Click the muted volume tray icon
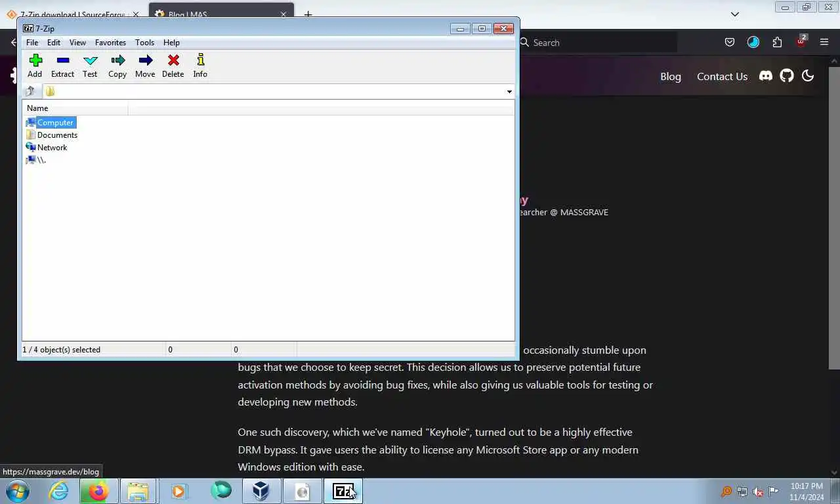Image resolution: width=840 pixels, height=504 pixels. click(758, 492)
